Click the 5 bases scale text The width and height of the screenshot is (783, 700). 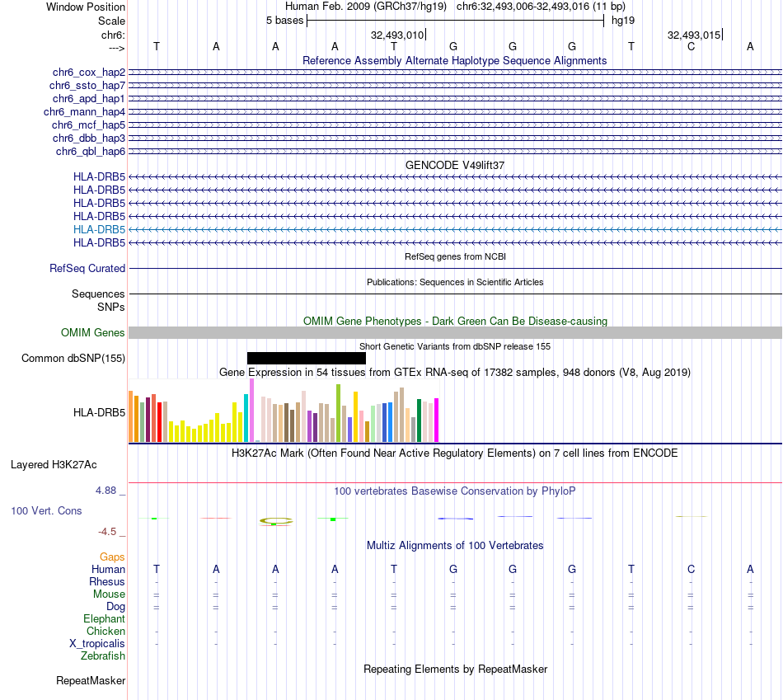284,21
